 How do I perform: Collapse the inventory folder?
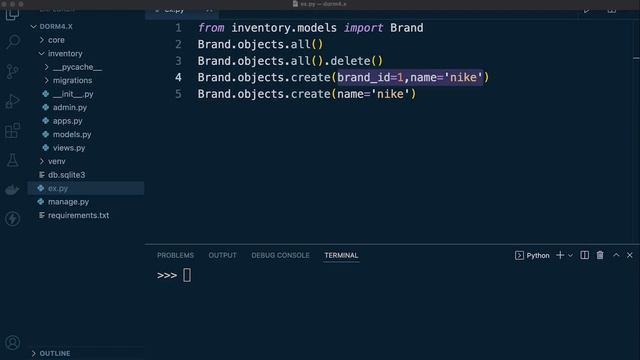pyautogui.click(x=41, y=53)
